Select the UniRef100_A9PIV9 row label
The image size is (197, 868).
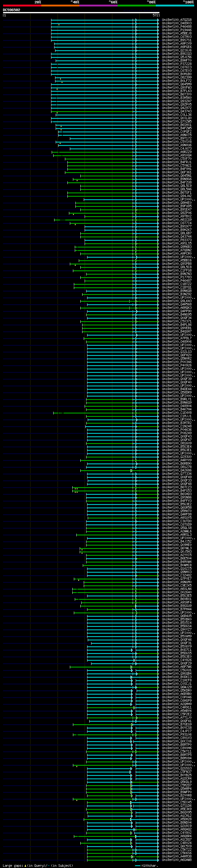pyautogui.click(x=177, y=43)
